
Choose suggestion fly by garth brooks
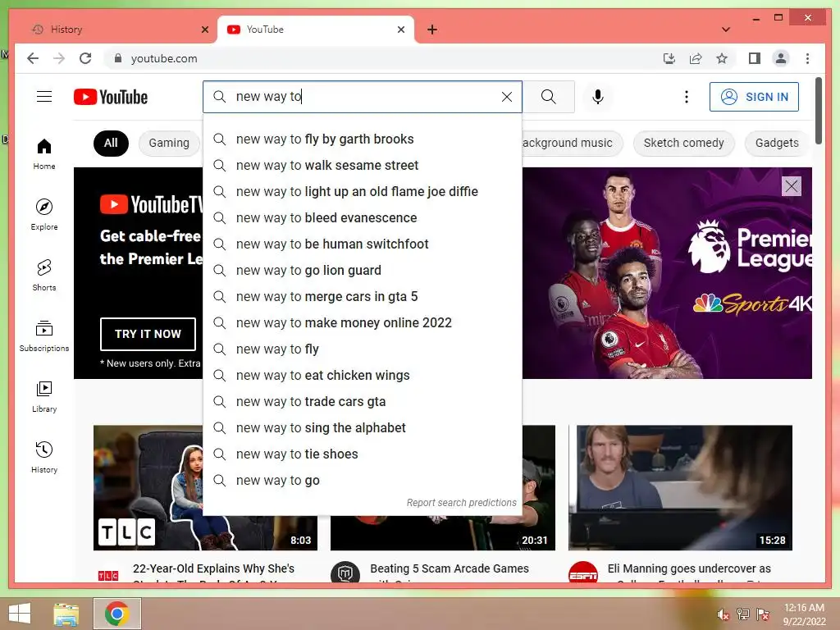(363, 139)
